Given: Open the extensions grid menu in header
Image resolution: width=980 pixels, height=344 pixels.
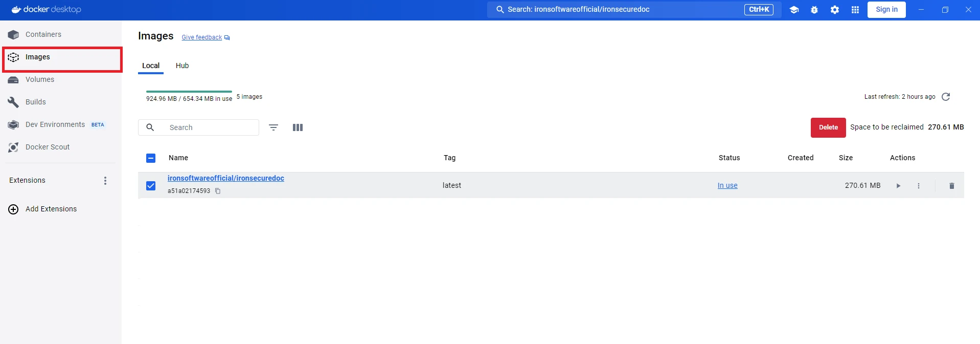Looking at the screenshot, I should click(x=855, y=10).
